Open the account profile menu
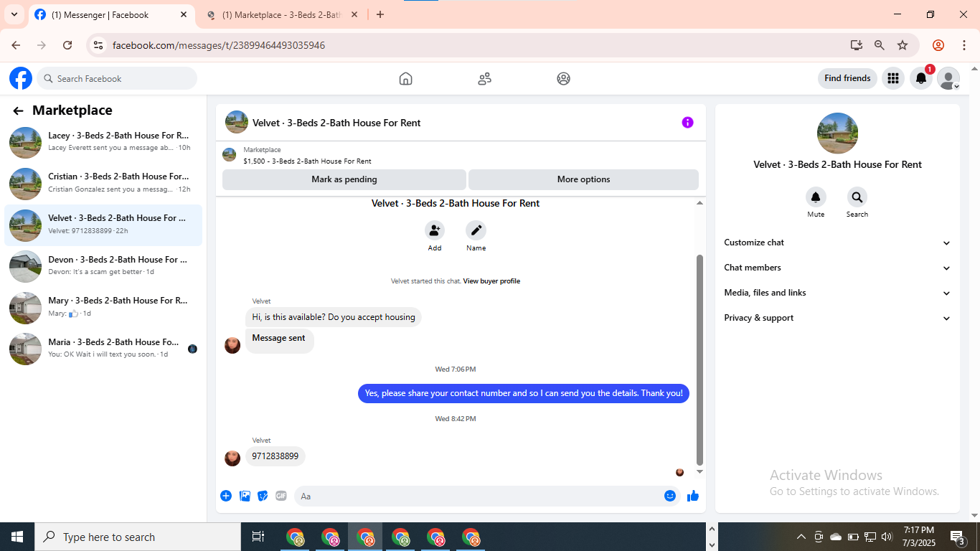 coord(948,78)
